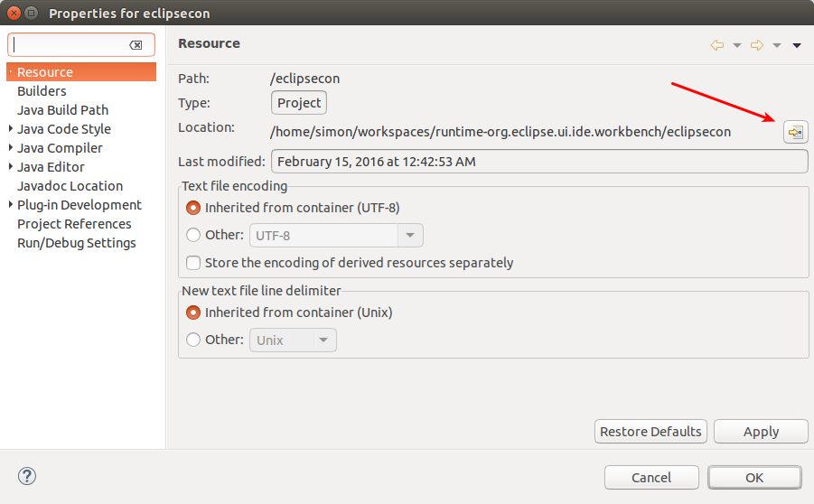Viewport: 814px width, 504px height.
Task: Click the OK button
Action: [754, 477]
